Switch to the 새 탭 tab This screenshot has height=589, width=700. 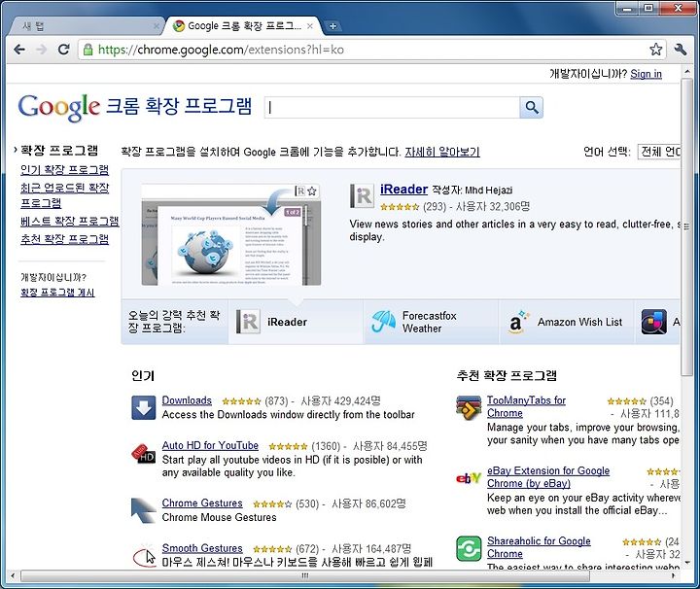(x=85, y=26)
